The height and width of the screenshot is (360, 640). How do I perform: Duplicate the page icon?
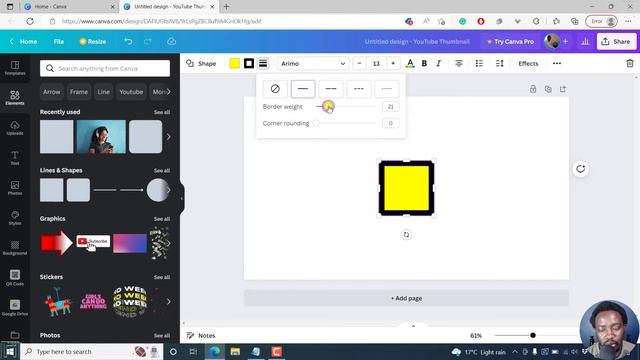pyautogui.click(x=548, y=89)
